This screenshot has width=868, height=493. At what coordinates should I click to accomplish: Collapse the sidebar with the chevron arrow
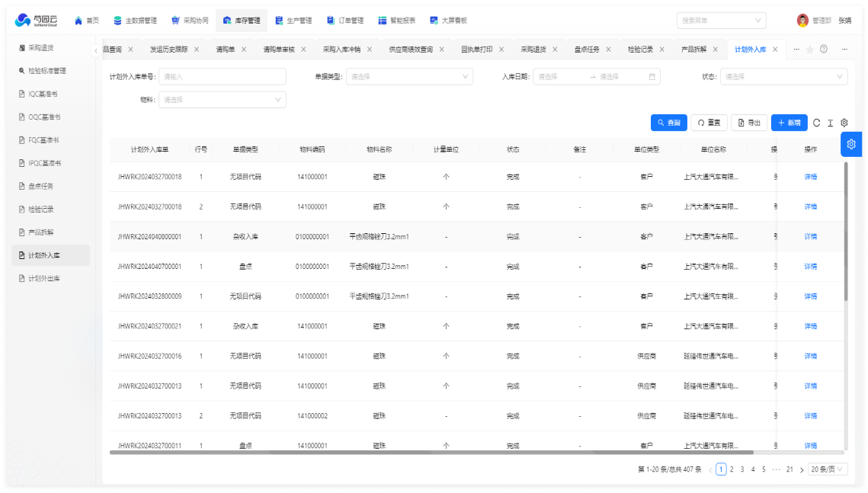[96, 50]
